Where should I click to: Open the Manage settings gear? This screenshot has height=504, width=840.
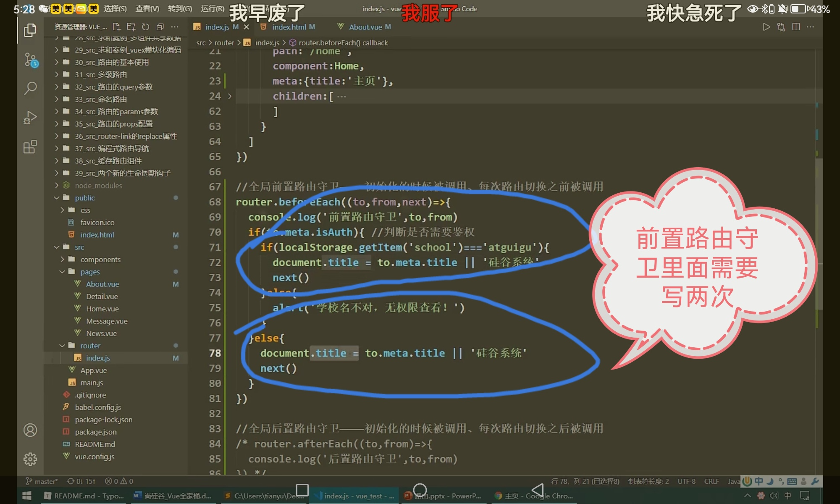[x=30, y=459]
